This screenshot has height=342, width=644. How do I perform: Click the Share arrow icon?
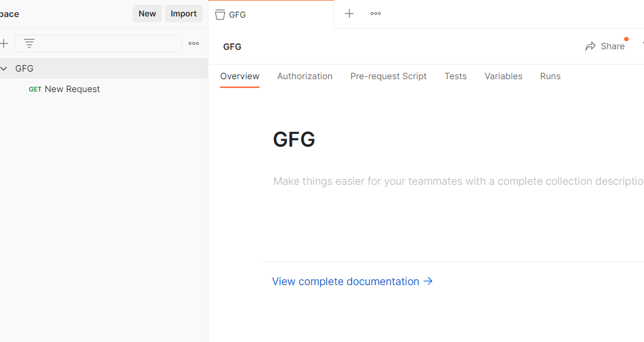pyautogui.click(x=590, y=46)
